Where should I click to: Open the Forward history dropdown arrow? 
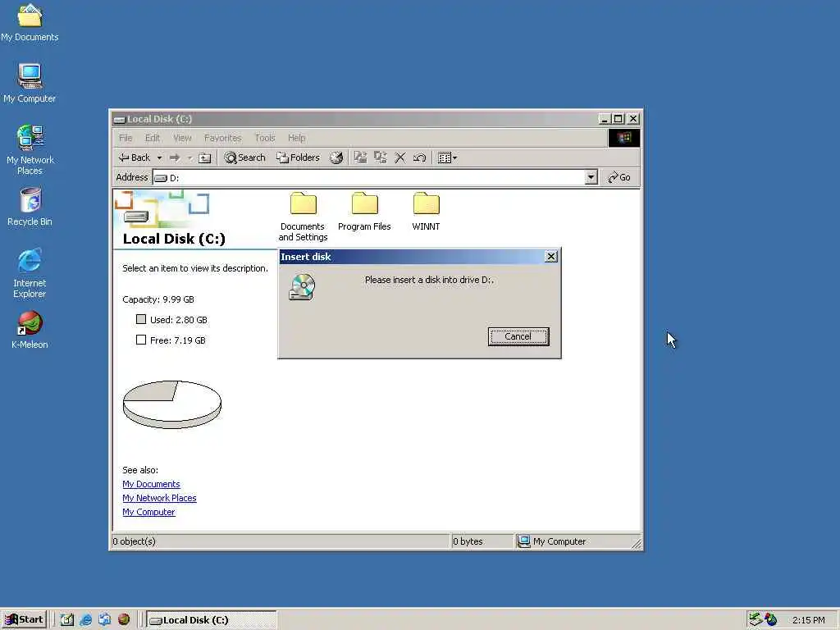189,157
